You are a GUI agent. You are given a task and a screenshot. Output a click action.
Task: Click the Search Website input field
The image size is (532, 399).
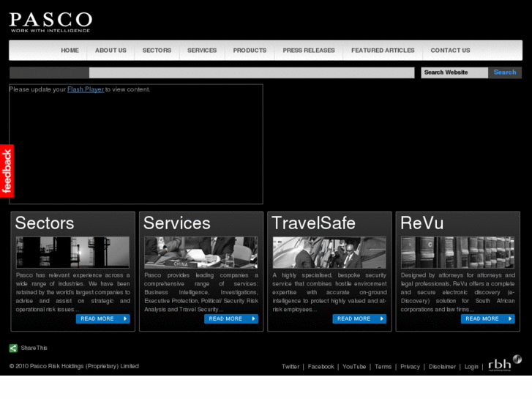click(x=454, y=72)
